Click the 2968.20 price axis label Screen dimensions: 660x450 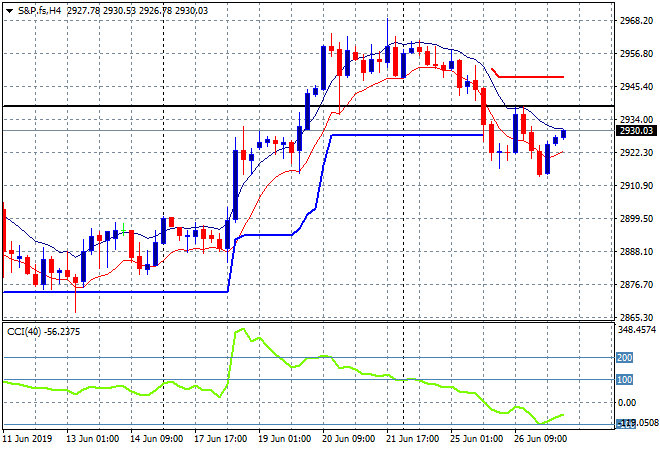(636, 21)
